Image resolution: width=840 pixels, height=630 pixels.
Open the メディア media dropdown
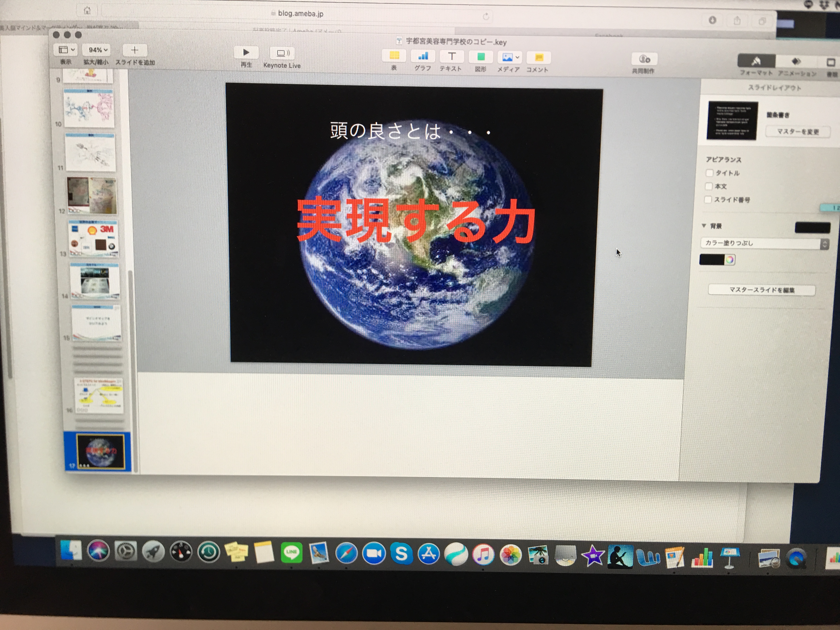tap(510, 57)
